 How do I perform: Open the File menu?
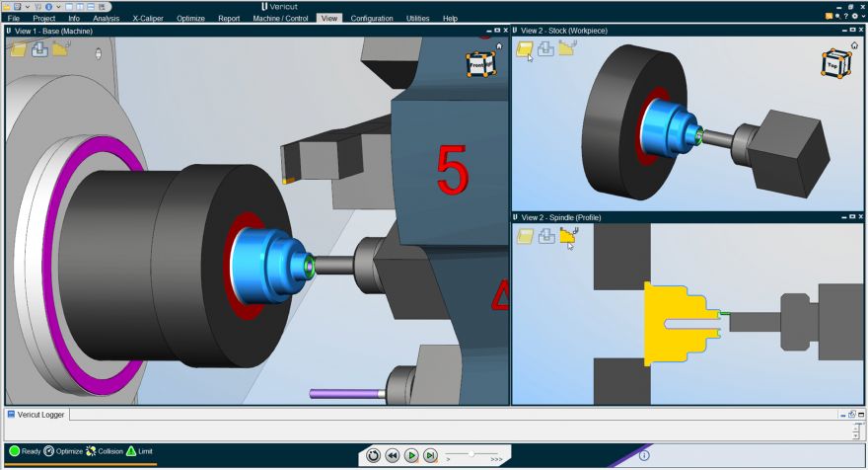13,19
